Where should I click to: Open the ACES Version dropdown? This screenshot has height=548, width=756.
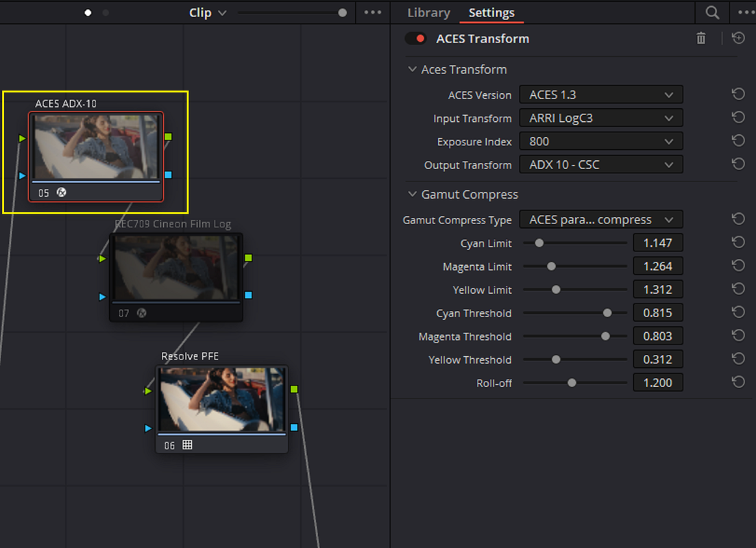(600, 95)
